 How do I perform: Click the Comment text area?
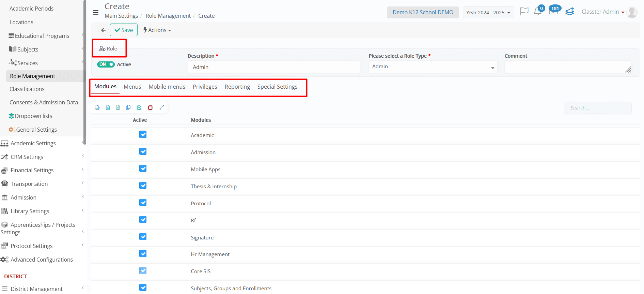(568, 67)
